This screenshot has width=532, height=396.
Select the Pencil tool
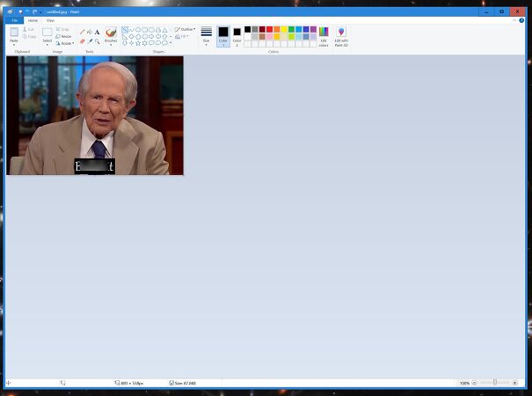(x=83, y=32)
